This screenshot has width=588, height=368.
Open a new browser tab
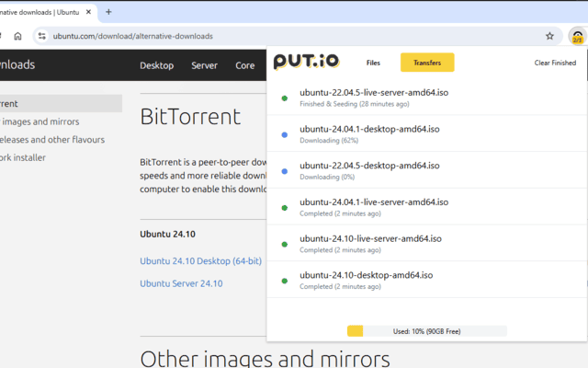coord(108,12)
